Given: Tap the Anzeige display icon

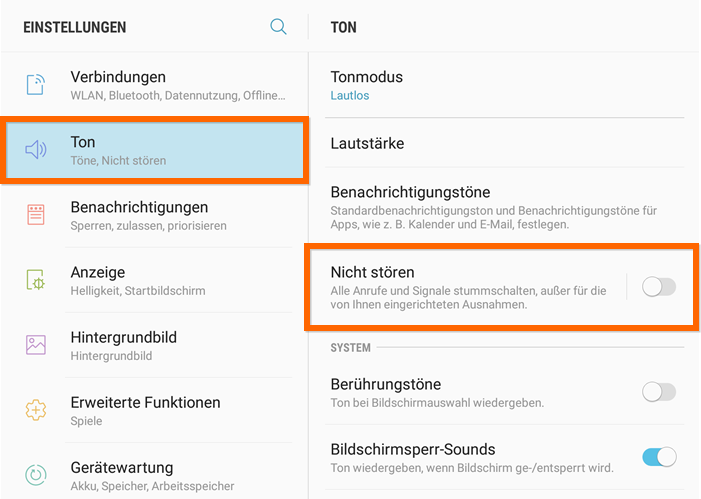Looking at the screenshot, I should pos(36,280).
